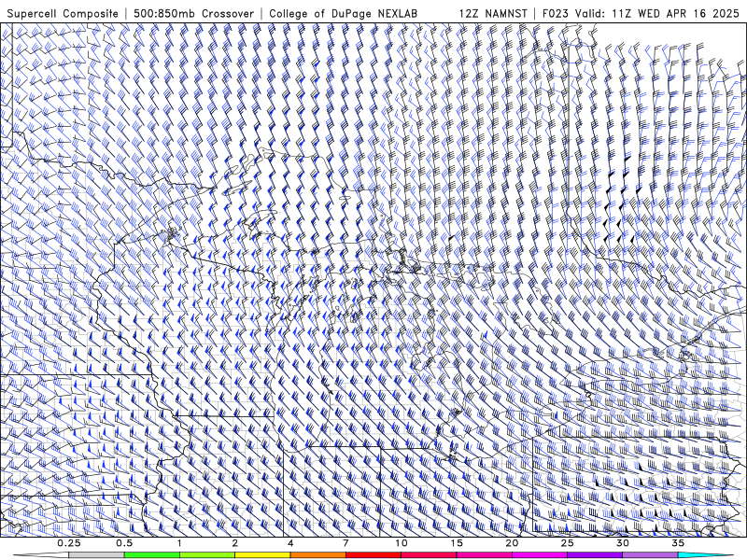Click the '25' colorbar label
This screenshot has height=560, width=747.
[568, 543]
